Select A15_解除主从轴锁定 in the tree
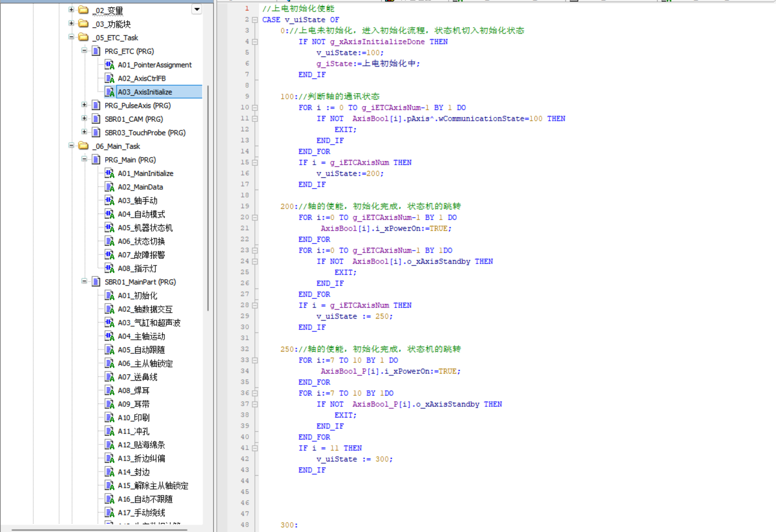This screenshot has height=532, width=776. (x=153, y=485)
